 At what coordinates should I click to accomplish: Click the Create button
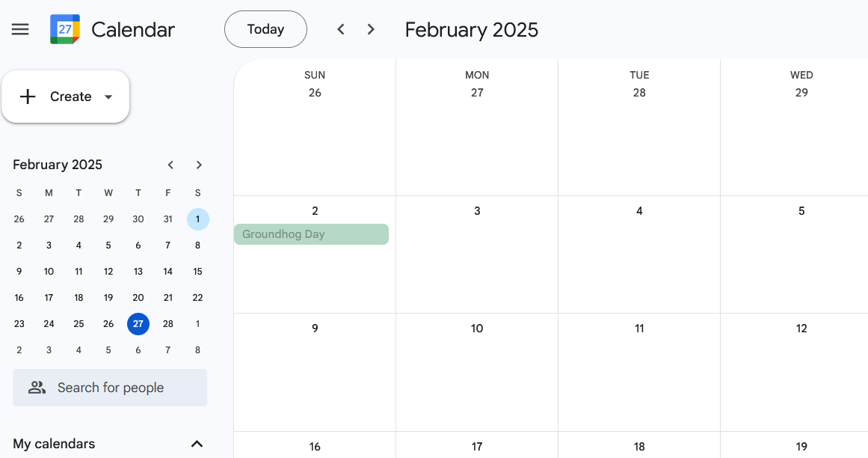(71, 96)
